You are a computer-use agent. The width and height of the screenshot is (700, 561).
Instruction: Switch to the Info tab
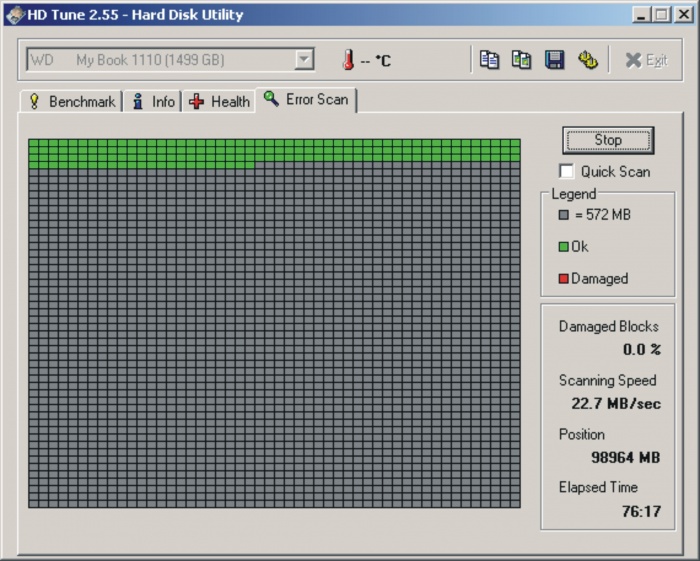[153, 102]
